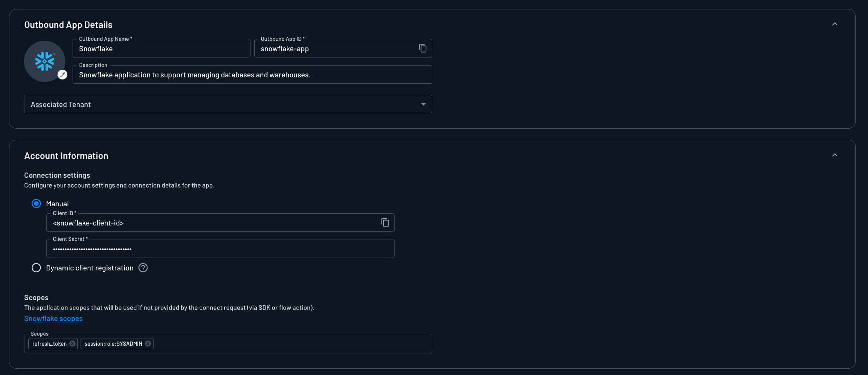Remove the refresh_token scope

tap(72, 343)
